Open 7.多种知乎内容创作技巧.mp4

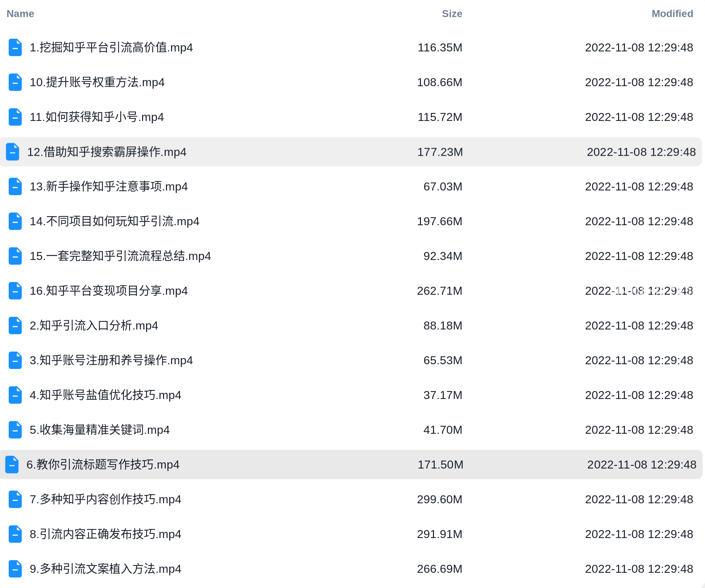click(x=105, y=499)
